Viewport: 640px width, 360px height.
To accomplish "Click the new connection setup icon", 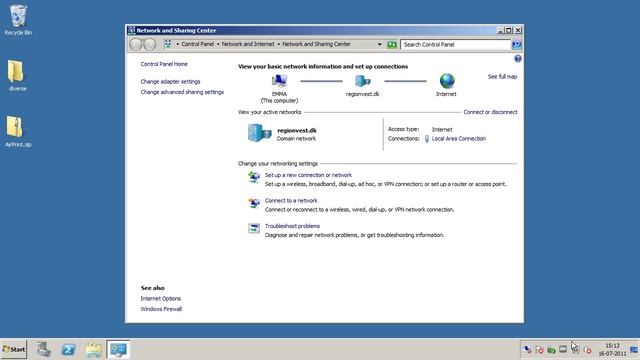I will click(x=254, y=177).
